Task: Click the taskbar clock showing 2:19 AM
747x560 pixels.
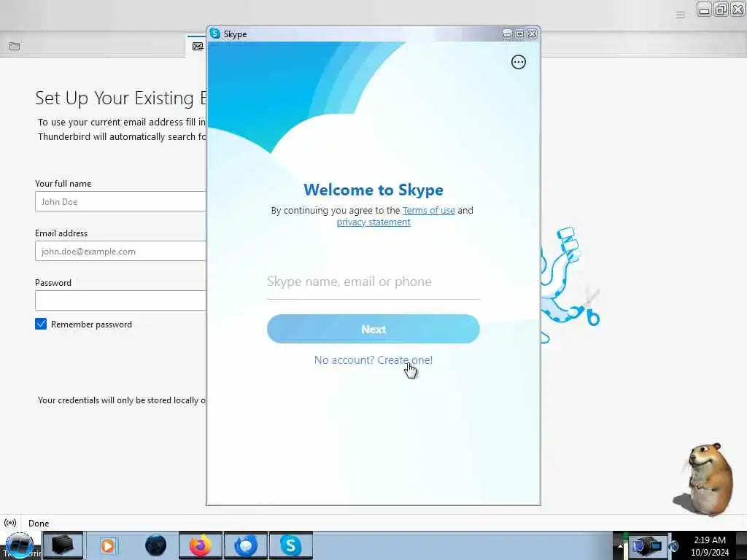Action: click(710, 545)
